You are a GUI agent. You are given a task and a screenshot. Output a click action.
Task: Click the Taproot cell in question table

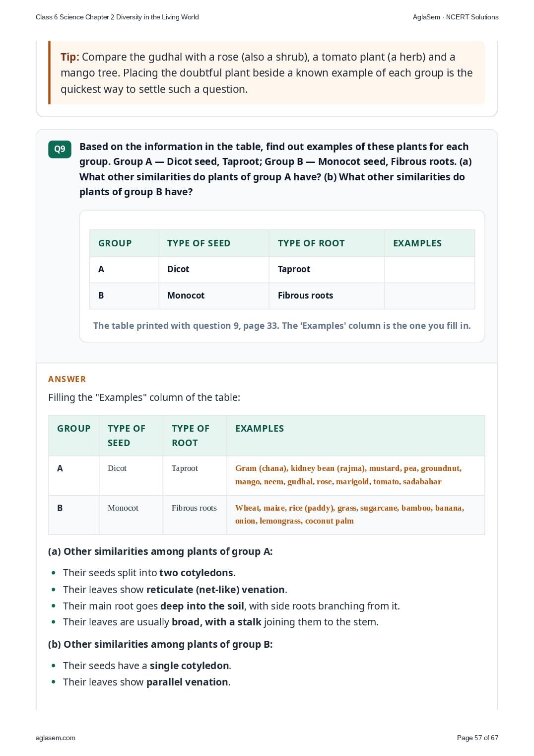(327, 270)
